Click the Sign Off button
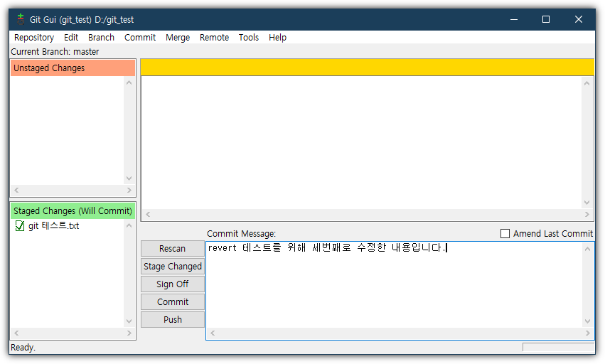 pos(173,284)
